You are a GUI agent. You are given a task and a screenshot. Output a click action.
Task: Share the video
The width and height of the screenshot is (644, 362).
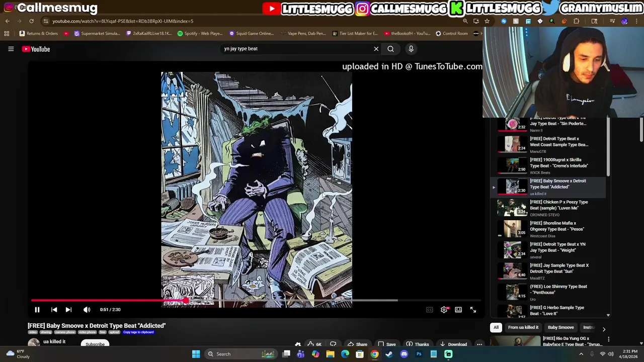point(357,344)
